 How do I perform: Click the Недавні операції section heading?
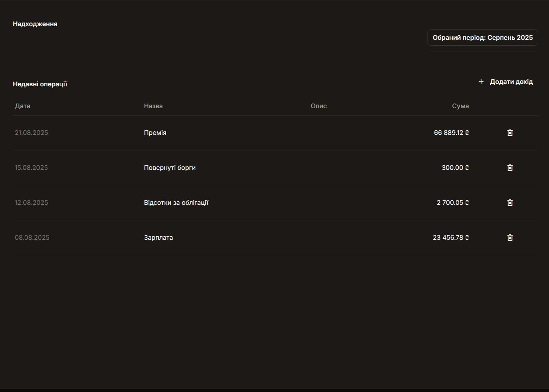pyautogui.click(x=40, y=84)
